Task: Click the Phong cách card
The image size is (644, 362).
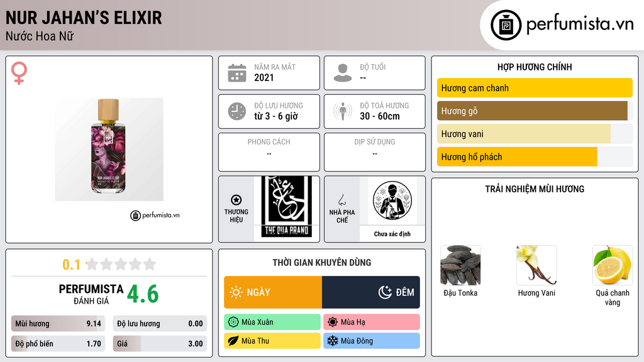Action: point(269,152)
